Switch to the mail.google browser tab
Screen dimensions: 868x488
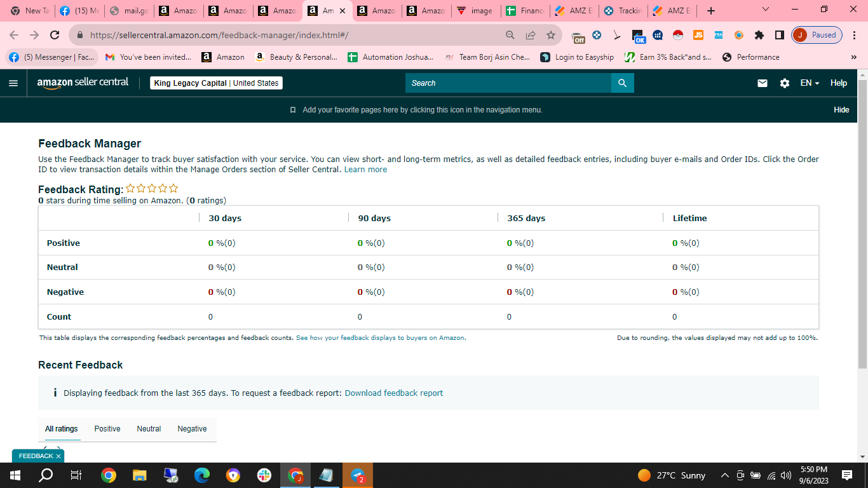tap(129, 11)
